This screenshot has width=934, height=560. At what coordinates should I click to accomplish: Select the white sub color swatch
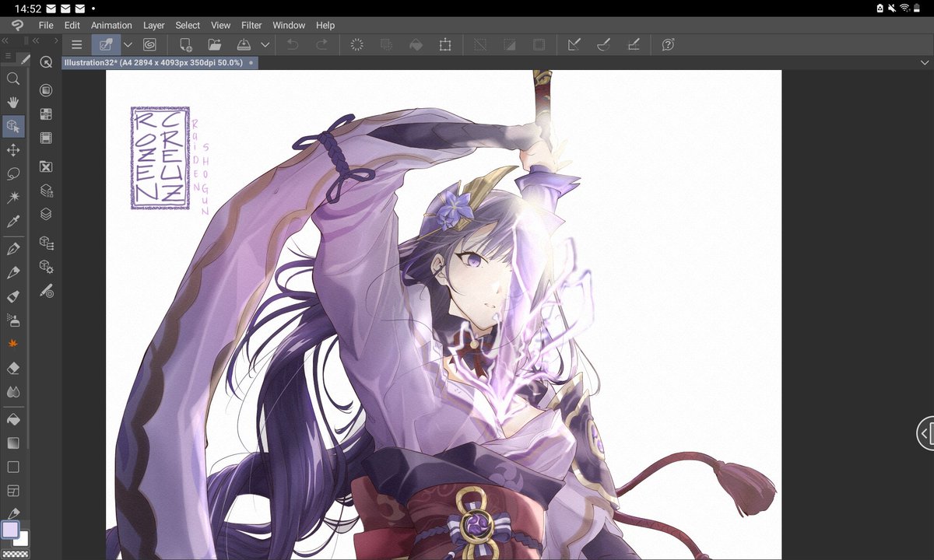pyautogui.click(x=21, y=539)
